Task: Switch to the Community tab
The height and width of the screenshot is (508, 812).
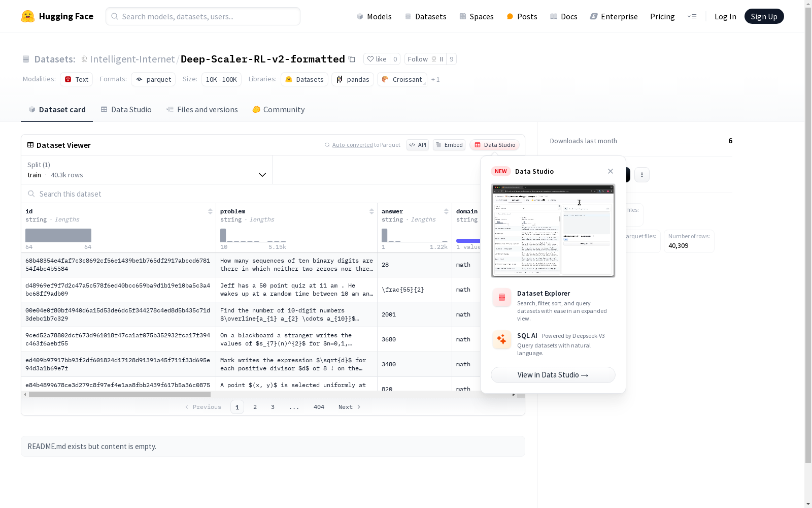Action: (x=279, y=110)
